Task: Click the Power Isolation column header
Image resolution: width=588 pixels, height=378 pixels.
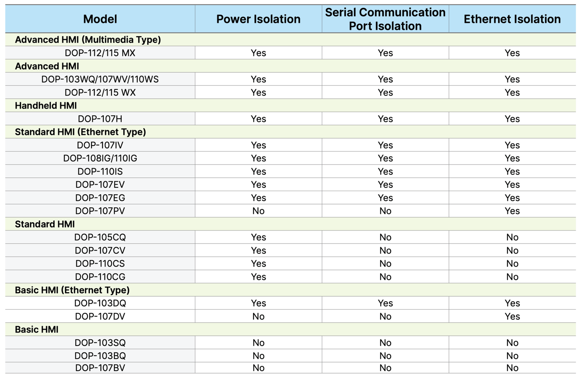Action: click(258, 19)
